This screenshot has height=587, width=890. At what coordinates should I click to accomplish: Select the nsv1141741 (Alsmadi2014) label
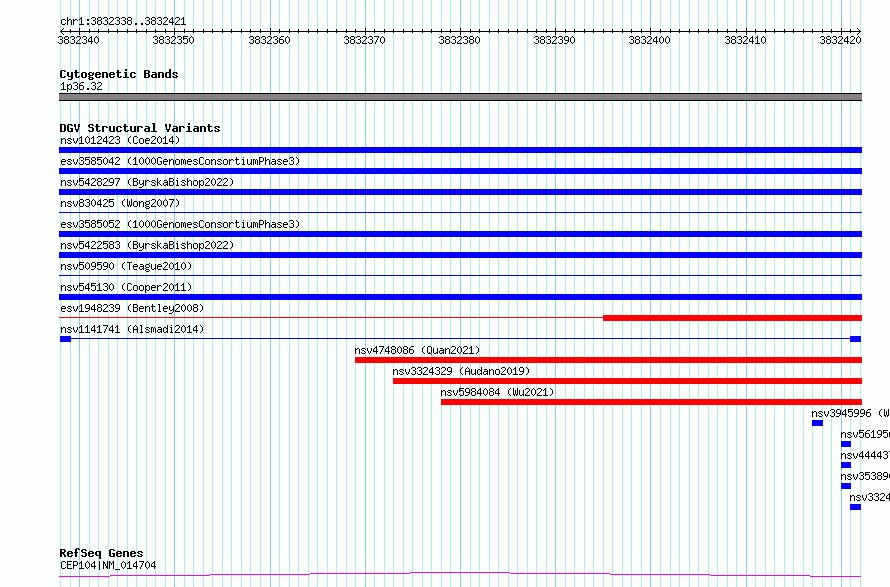tap(132, 329)
